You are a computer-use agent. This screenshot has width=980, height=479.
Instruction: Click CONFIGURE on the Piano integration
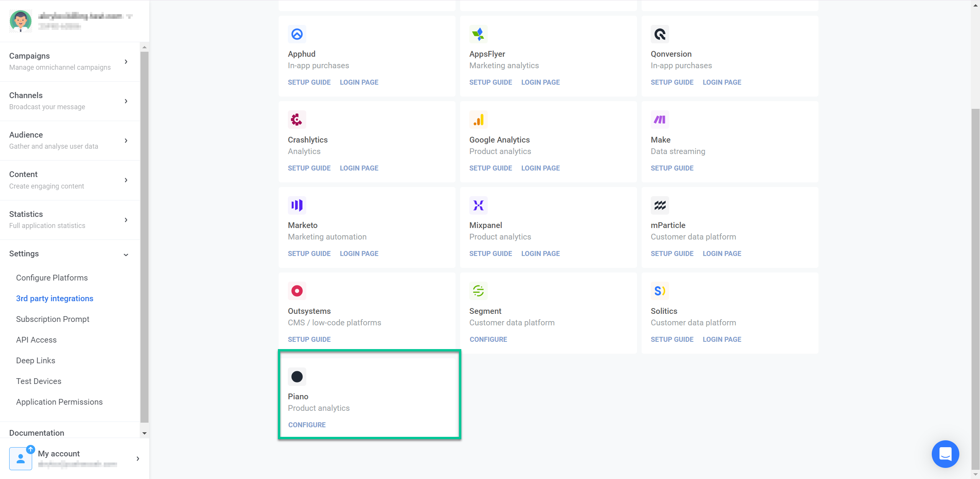coord(307,425)
